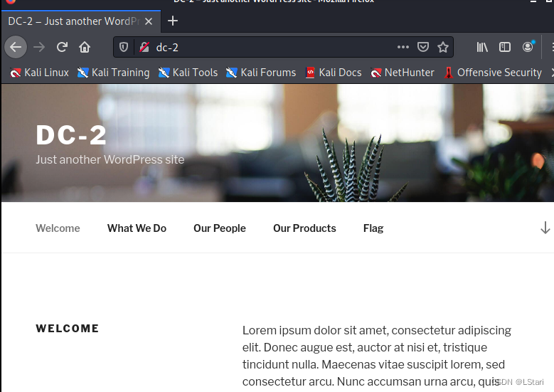Open the Kali Forums bookmark
Screen dimensions: 554x392
pyautogui.click(x=261, y=73)
